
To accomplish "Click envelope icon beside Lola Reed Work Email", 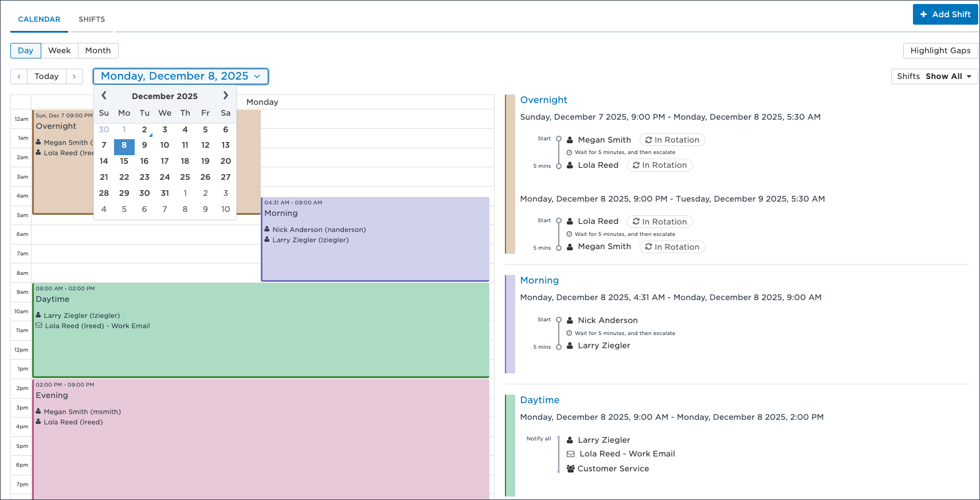I will pos(570,454).
